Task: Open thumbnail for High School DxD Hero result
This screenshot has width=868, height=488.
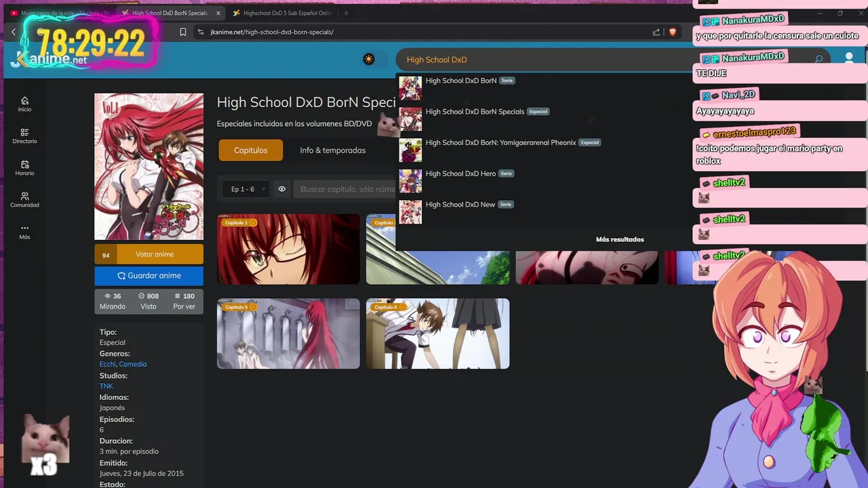Action: click(410, 181)
